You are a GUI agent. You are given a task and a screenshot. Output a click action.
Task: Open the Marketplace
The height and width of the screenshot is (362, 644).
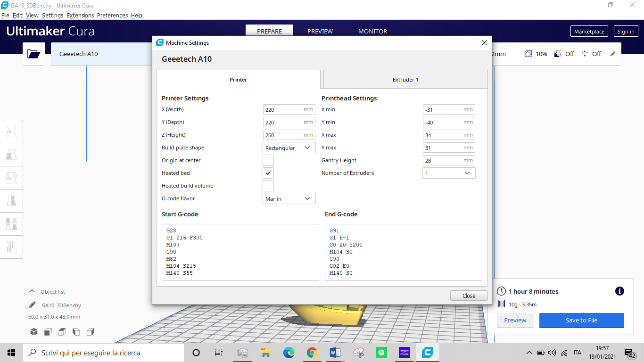point(589,32)
